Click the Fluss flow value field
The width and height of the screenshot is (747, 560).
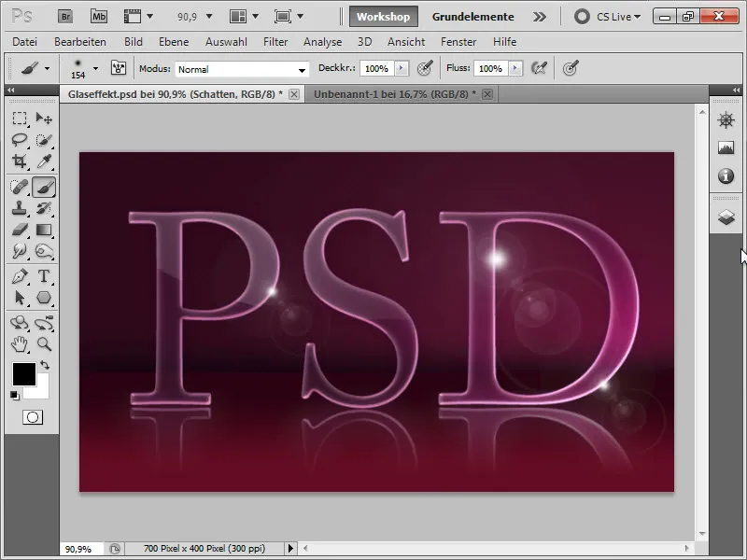pyautogui.click(x=491, y=68)
